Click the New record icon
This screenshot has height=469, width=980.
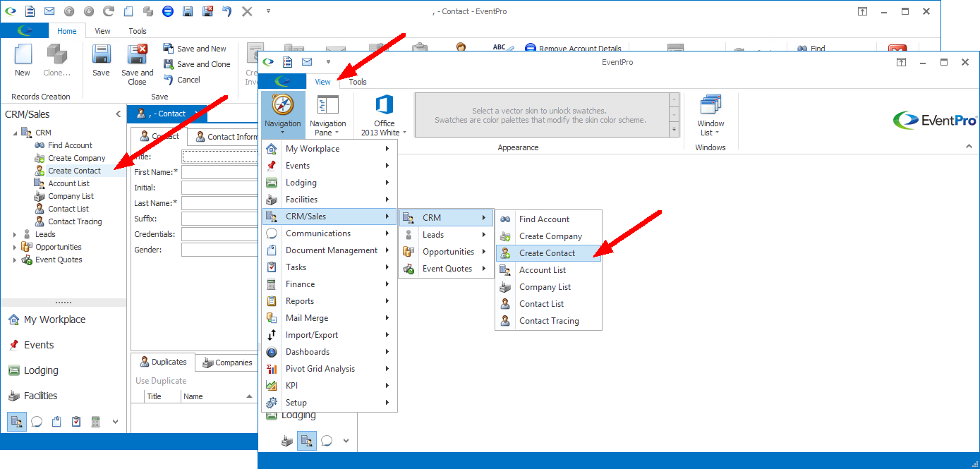23,60
